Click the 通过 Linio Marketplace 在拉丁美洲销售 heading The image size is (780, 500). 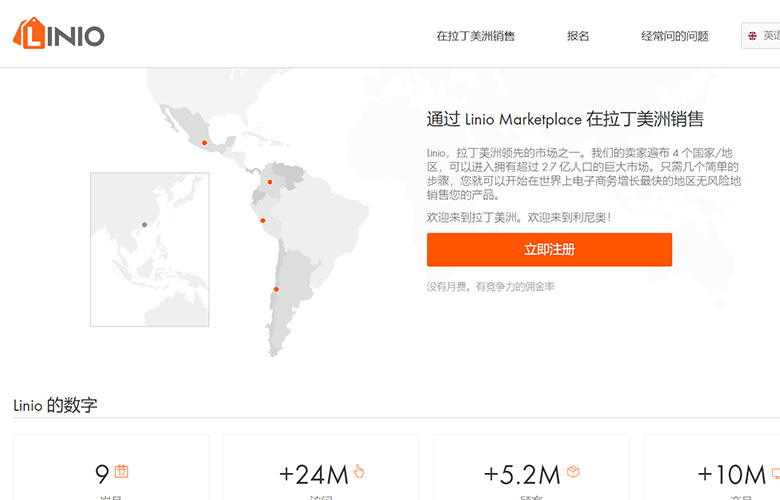click(565, 119)
